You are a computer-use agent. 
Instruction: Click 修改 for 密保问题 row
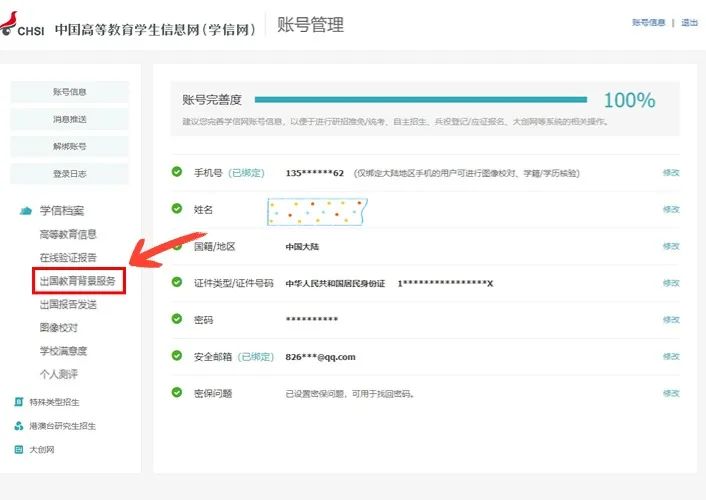click(x=671, y=393)
